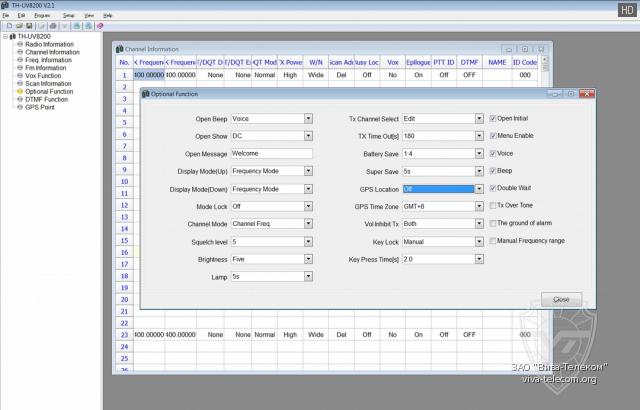Expand the Squelch level combo box

tap(307, 242)
